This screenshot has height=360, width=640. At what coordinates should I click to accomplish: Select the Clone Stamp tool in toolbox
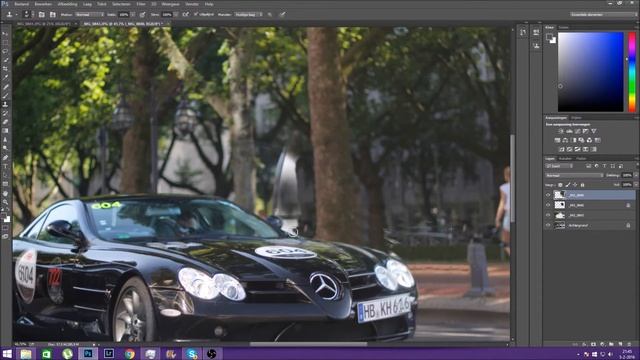pos(5,104)
